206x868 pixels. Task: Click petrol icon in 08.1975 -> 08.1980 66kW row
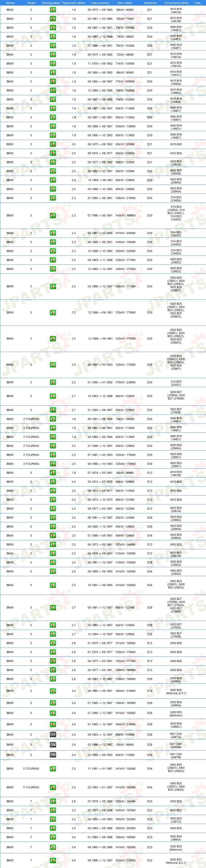[53, 10]
